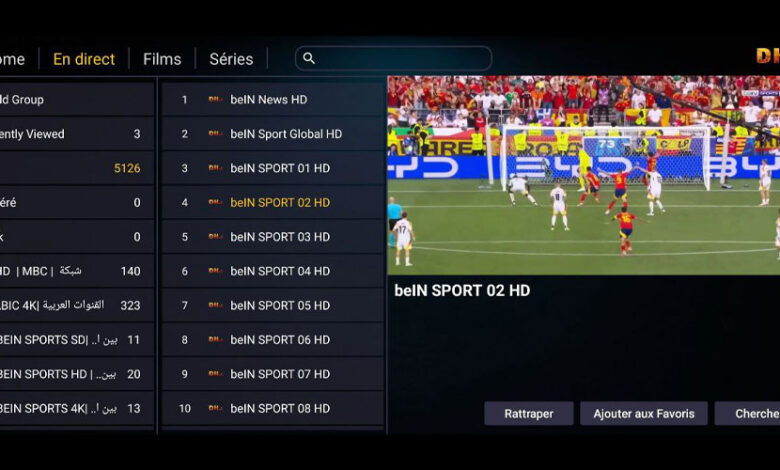
Task: Select the BEIN SPORTS HD category with 20 channels
Action: click(x=76, y=374)
